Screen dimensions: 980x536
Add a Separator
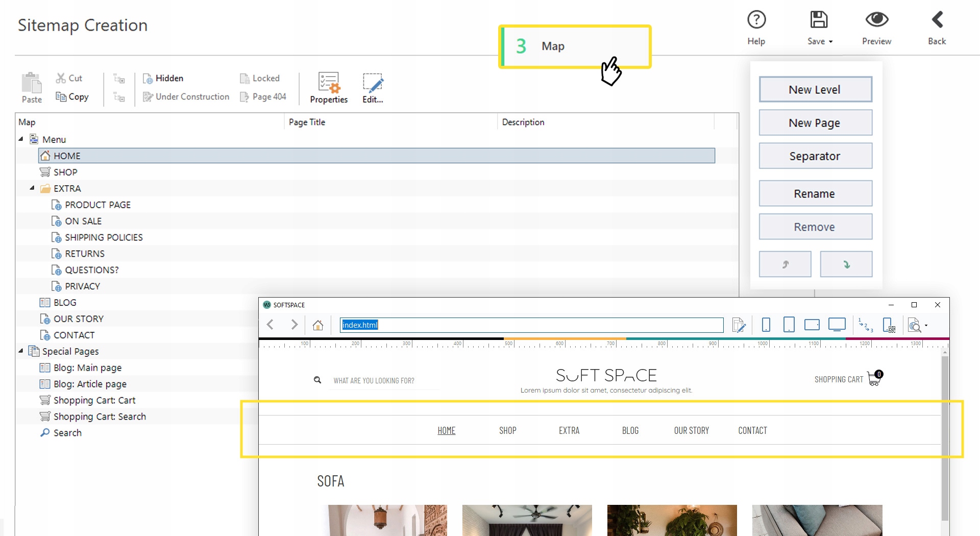[815, 156]
